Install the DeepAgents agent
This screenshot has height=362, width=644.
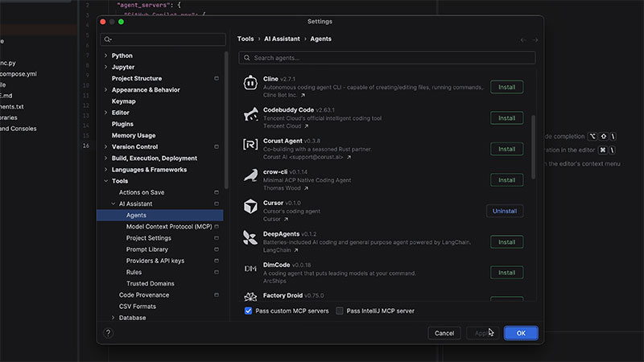[x=507, y=242]
